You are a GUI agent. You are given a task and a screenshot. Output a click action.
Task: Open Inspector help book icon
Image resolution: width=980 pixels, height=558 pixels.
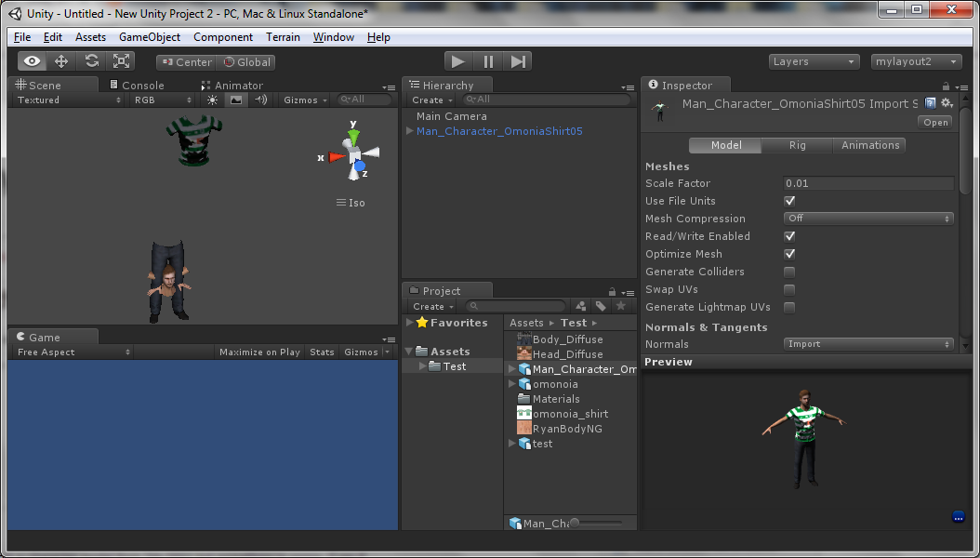930,103
